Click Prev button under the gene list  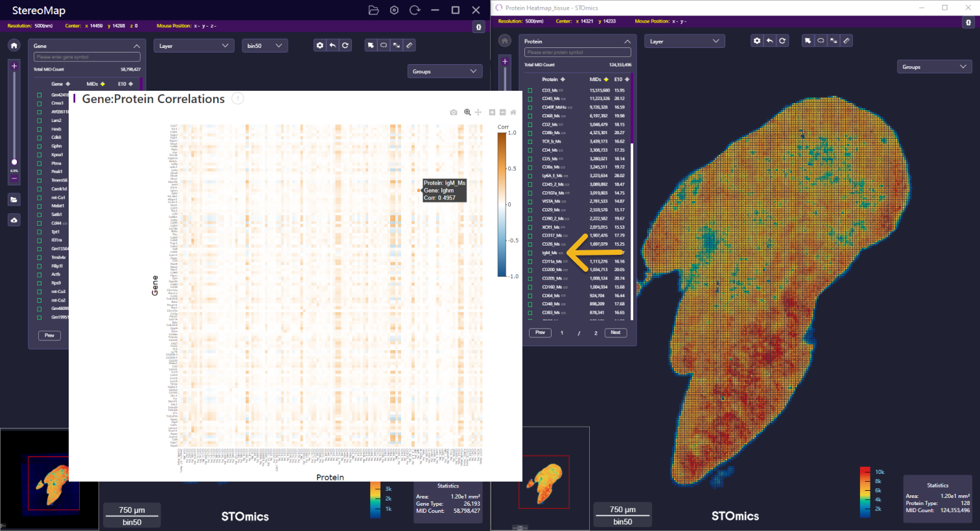[50, 335]
